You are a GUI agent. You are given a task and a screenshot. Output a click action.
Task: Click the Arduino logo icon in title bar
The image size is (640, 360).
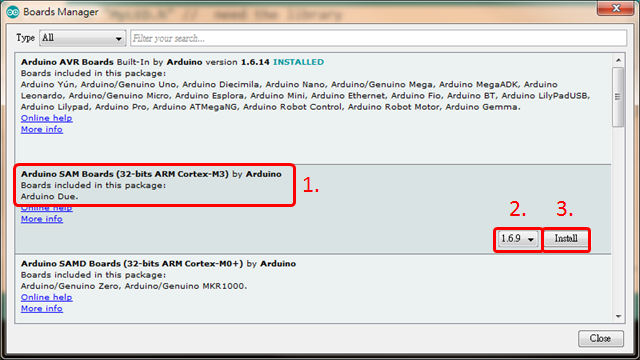[x=13, y=12]
